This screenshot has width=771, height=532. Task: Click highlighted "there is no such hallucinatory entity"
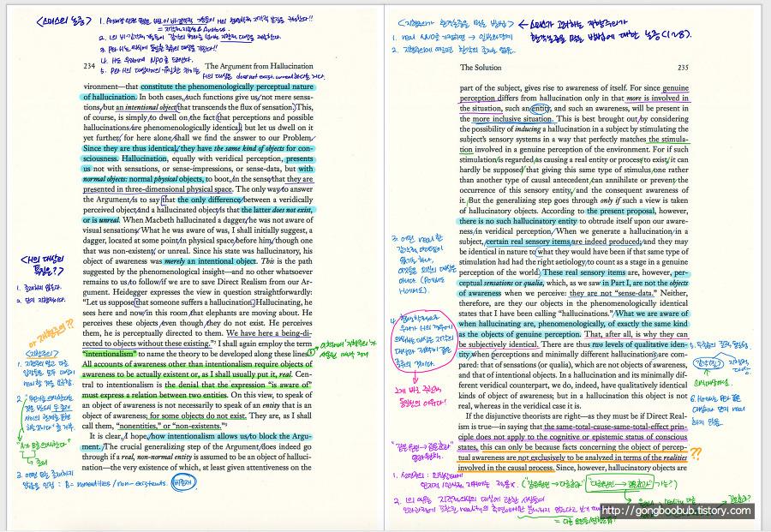coord(517,221)
